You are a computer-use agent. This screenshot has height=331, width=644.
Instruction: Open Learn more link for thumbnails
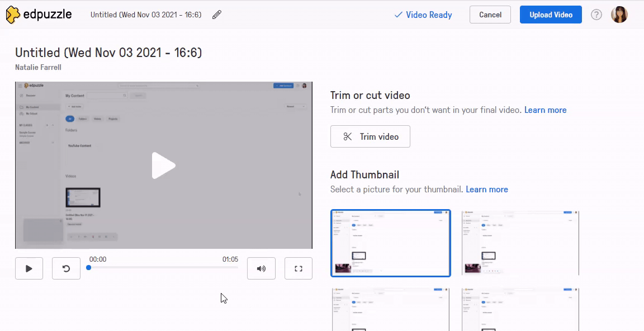coord(487,190)
